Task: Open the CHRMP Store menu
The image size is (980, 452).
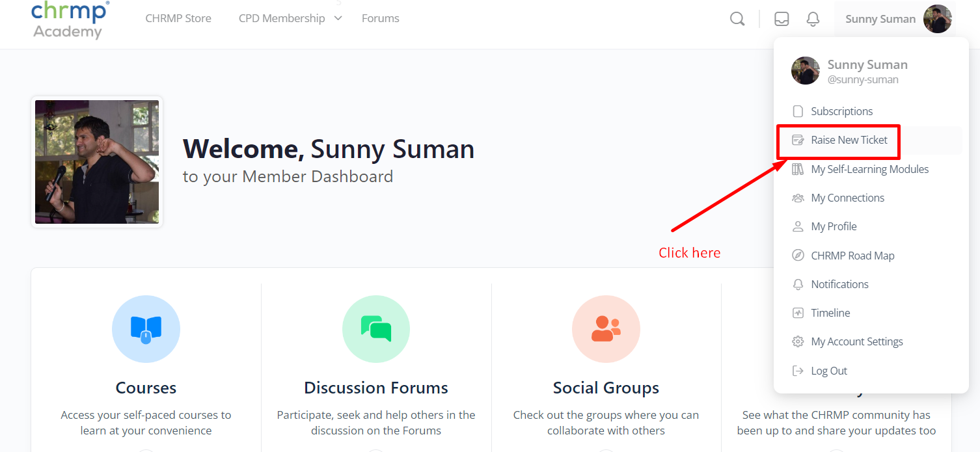Action: (x=178, y=18)
